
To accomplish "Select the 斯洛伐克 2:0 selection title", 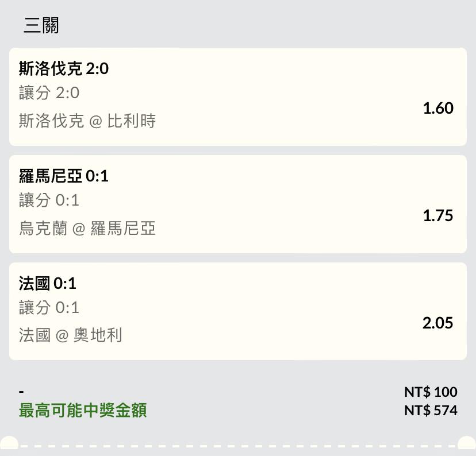I will click(x=63, y=69).
